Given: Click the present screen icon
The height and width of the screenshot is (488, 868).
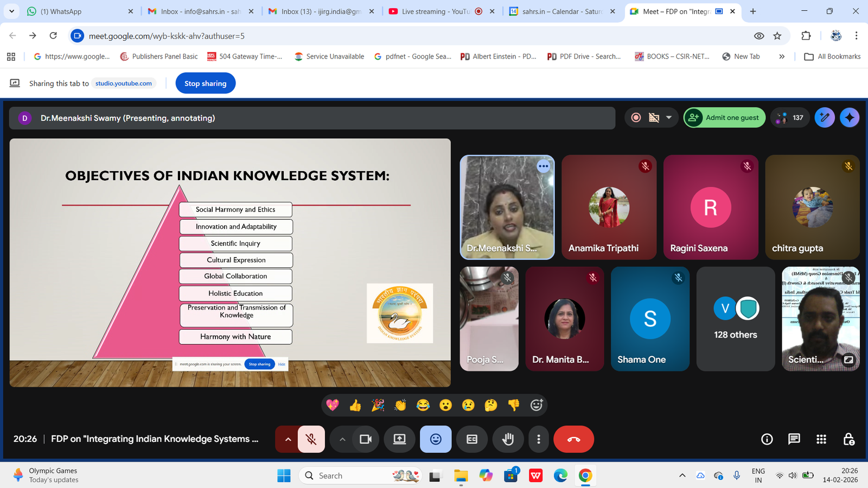Looking at the screenshot, I should [399, 439].
